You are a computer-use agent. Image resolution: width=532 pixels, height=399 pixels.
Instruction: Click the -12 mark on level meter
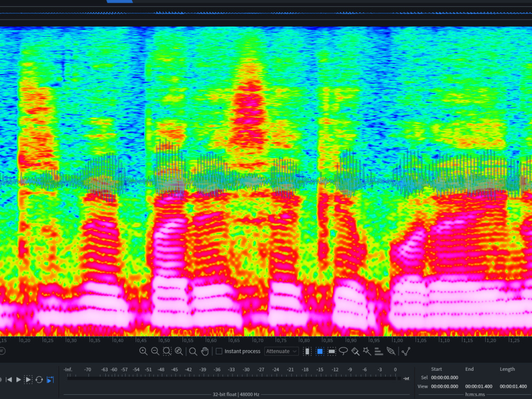click(x=335, y=370)
